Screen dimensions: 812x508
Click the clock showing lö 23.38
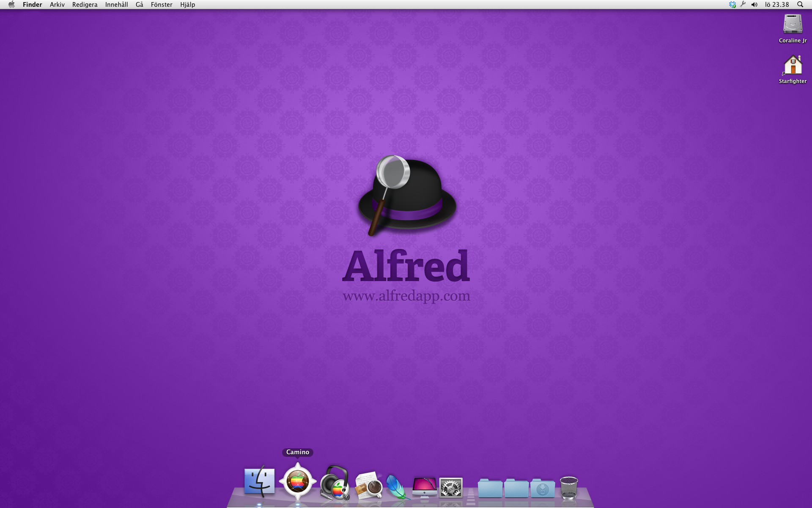(777, 5)
